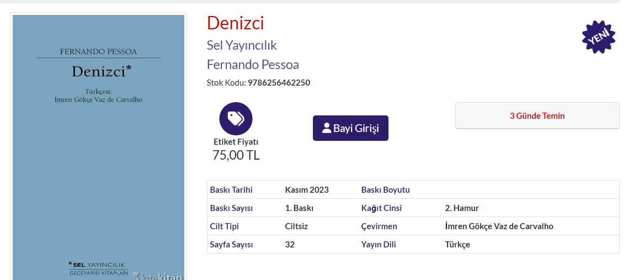Click the Baskı Tarihi row label
644x280 pixels.
coord(231,190)
